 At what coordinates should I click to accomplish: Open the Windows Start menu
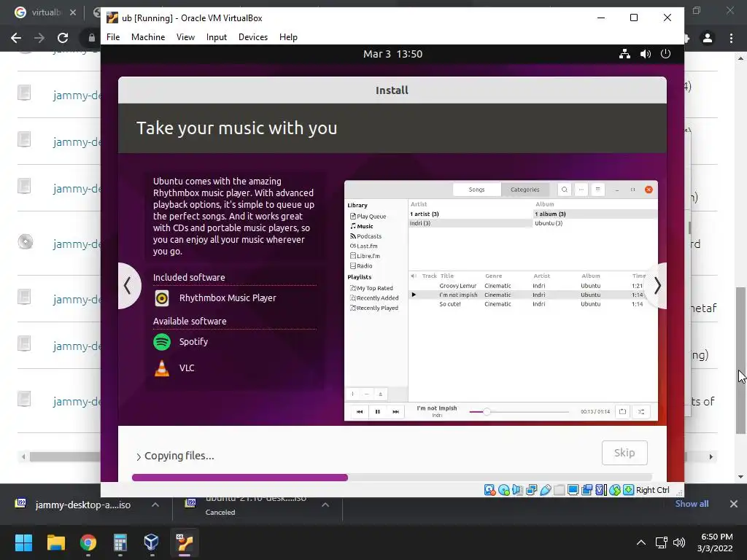pyautogui.click(x=23, y=542)
